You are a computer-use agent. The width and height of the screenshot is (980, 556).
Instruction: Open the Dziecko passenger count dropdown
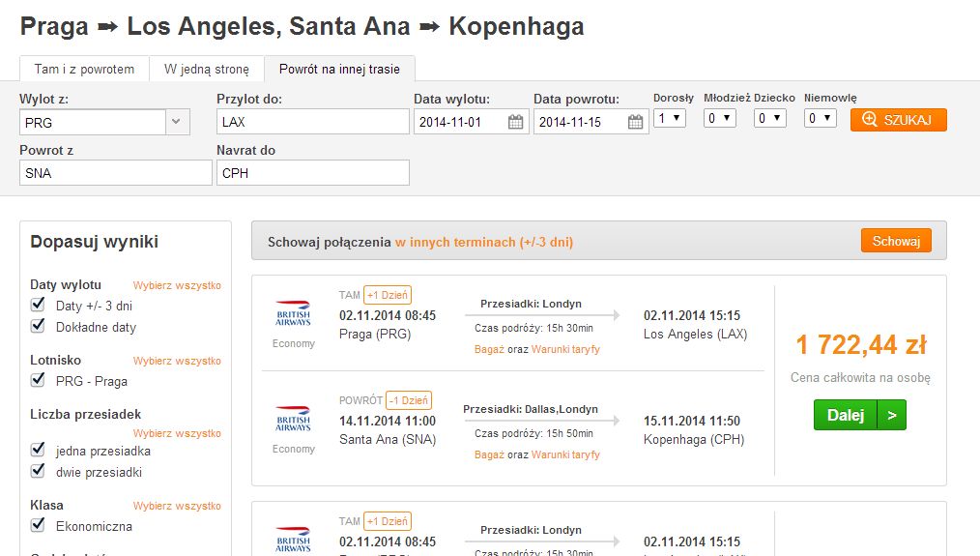click(x=769, y=118)
